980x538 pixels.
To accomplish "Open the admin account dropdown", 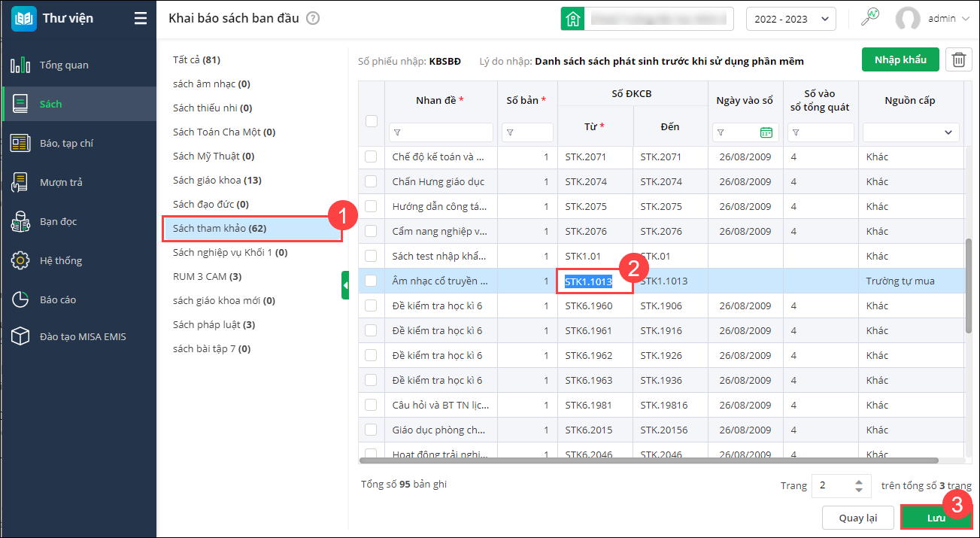I will coord(933,19).
